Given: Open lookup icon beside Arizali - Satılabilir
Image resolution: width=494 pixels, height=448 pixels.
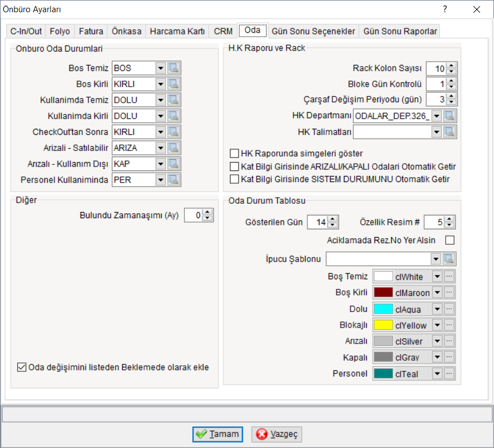Looking at the screenshot, I should coord(173,148).
